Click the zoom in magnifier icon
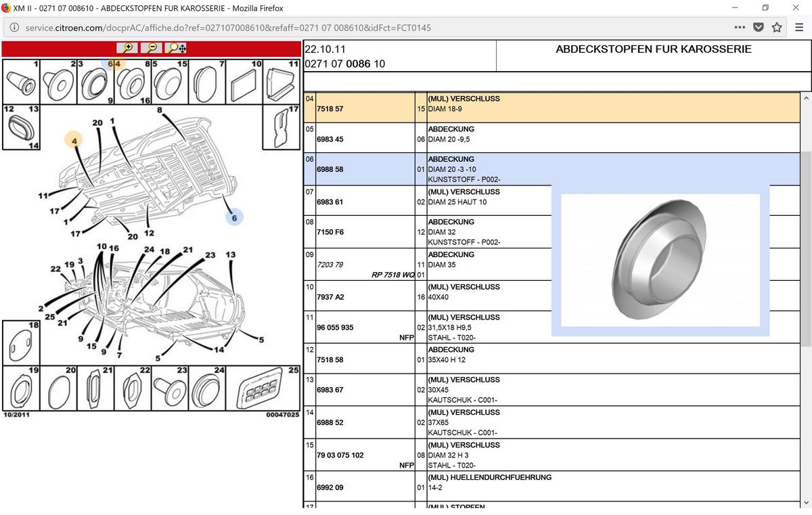812x515 pixels. [127, 48]
